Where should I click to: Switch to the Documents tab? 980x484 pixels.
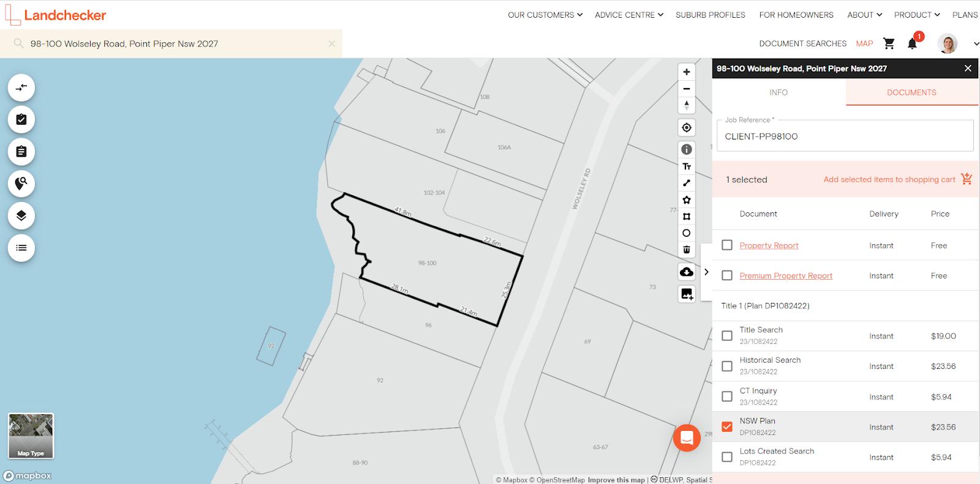[911, 92]
